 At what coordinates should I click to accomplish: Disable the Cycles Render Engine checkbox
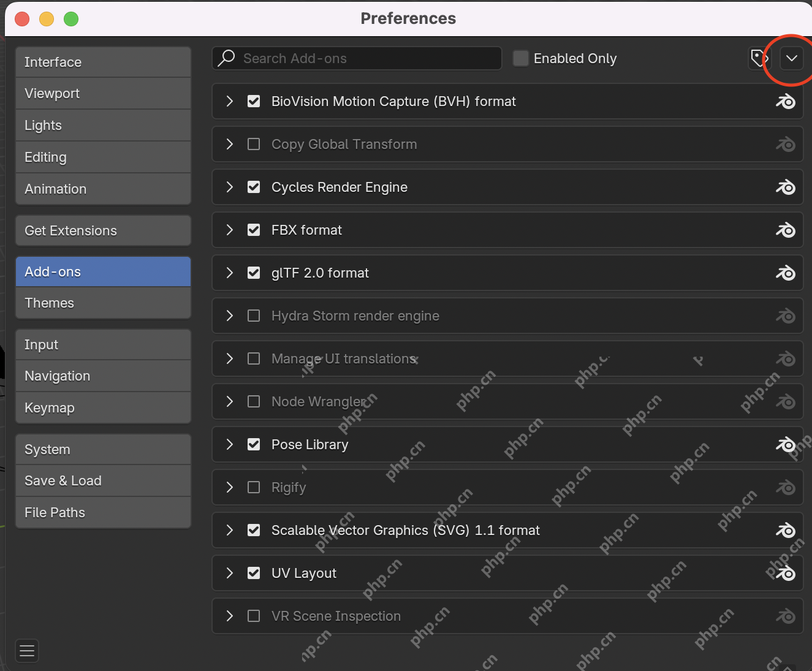tap(254, 187)
